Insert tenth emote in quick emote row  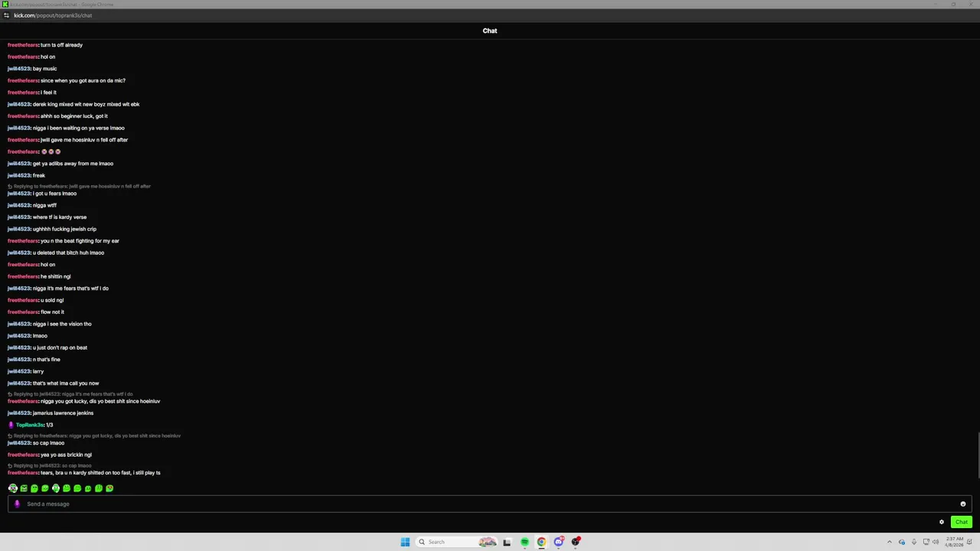tap(109, 488)
